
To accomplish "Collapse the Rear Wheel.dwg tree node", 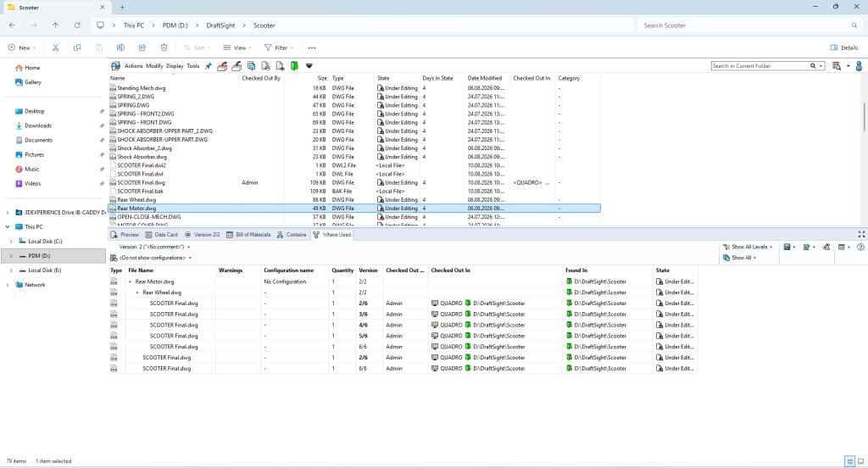I will tap(138, 292).
